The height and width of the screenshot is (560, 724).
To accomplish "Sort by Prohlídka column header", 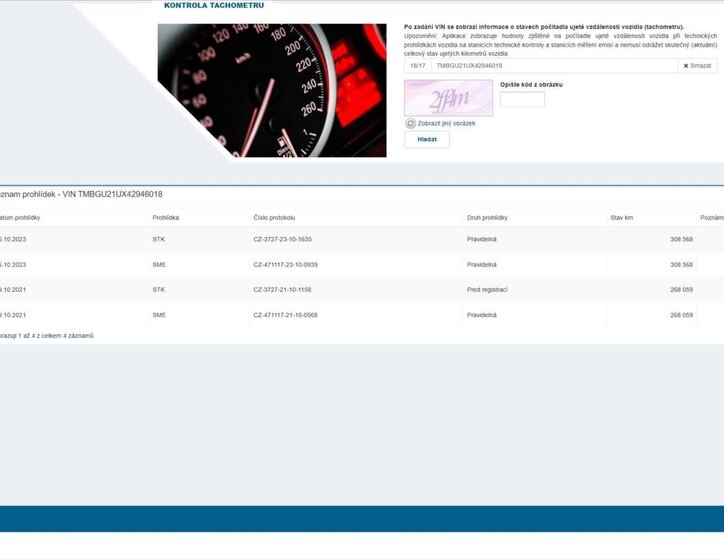I will pos(166,217).
